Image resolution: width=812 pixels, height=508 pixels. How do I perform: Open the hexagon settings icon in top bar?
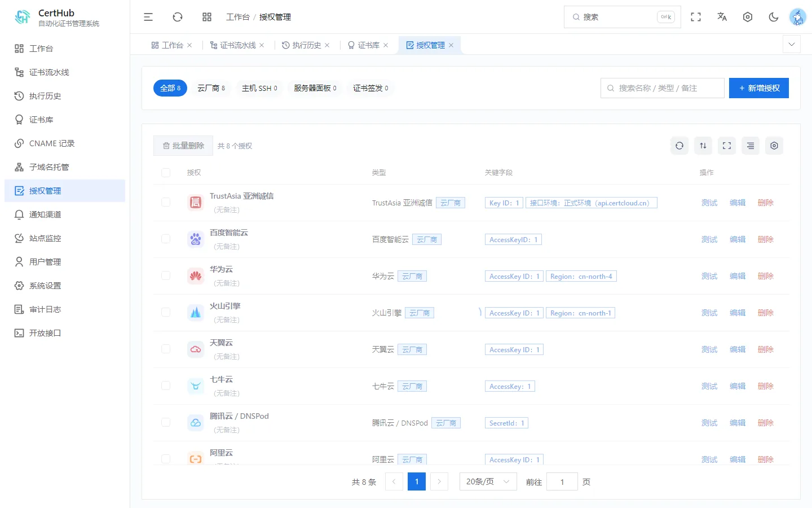point(748,17)
